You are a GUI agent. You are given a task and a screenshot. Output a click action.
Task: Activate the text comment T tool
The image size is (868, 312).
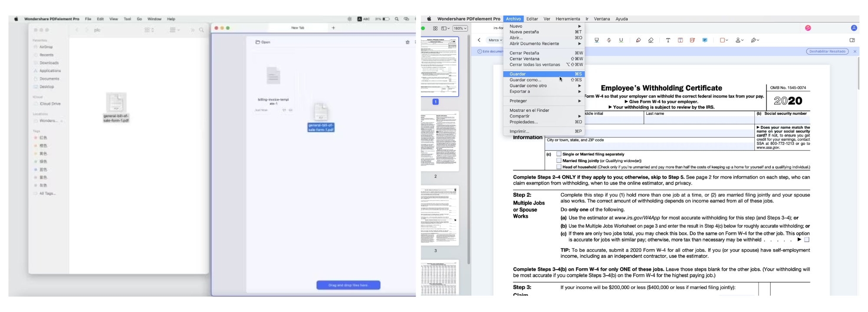point(668,40)
